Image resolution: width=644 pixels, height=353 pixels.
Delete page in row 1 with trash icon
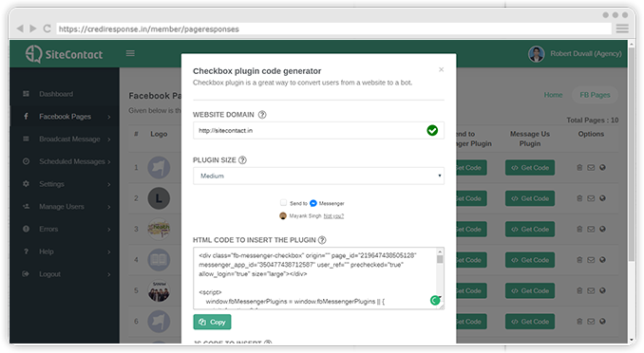[579, 167]
